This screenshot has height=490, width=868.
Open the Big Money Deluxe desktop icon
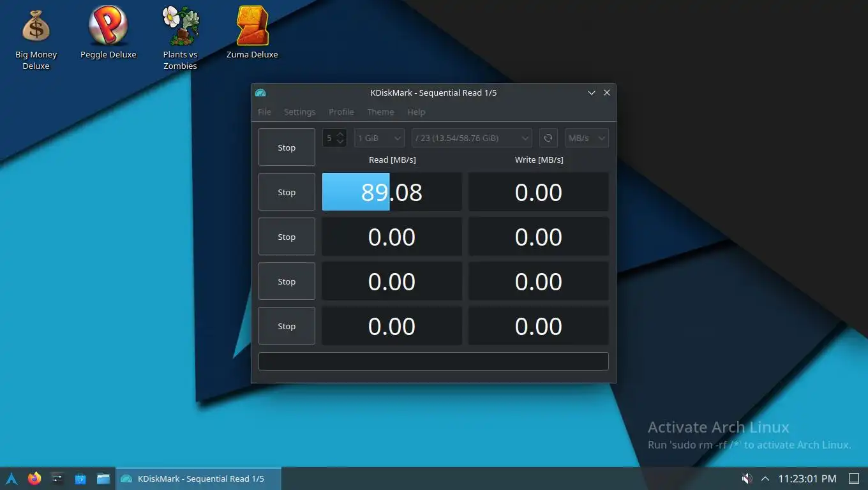point(36,40)
